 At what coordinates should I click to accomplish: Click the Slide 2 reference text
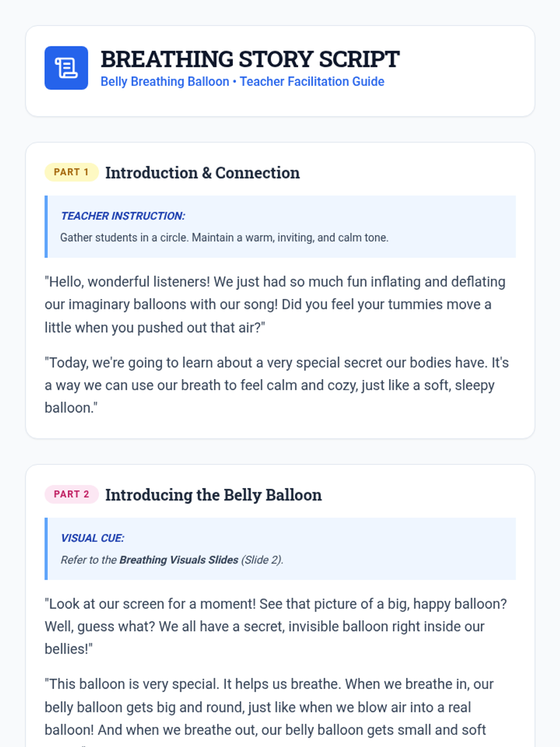[262, 560]
